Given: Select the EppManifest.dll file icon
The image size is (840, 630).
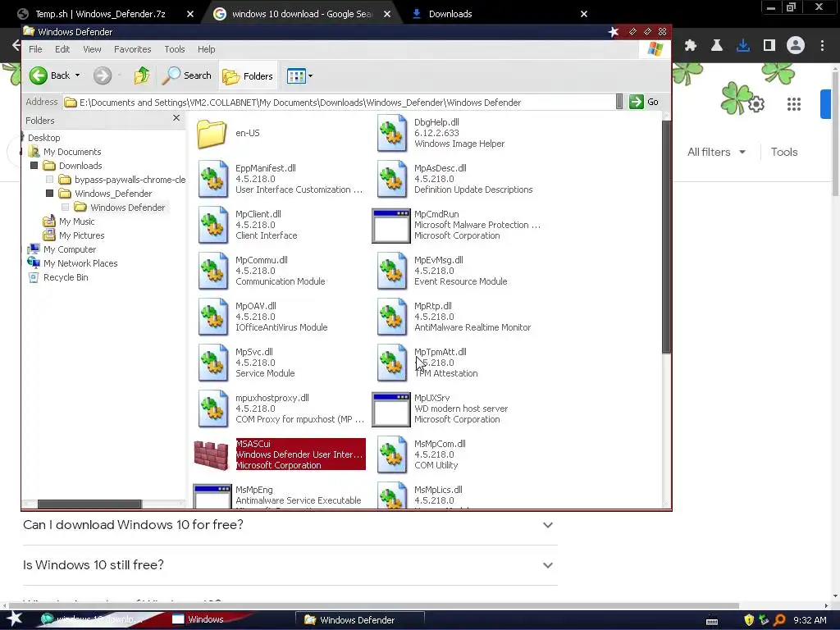Looking at the screenshot, I should (x=213, y=179).
